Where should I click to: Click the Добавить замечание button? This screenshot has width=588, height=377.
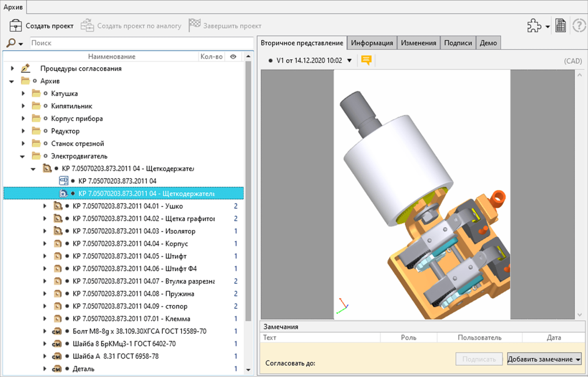[540, 359]
